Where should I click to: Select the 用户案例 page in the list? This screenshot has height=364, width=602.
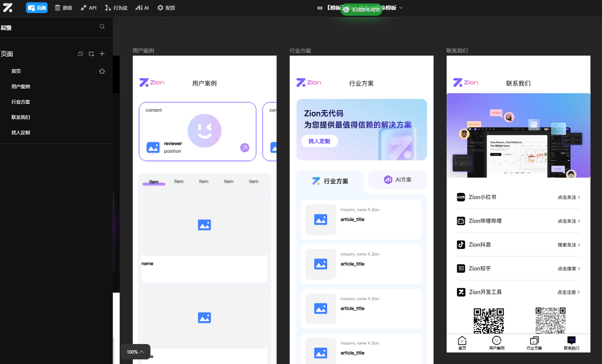pyautogui.click(x=21, y=86)
